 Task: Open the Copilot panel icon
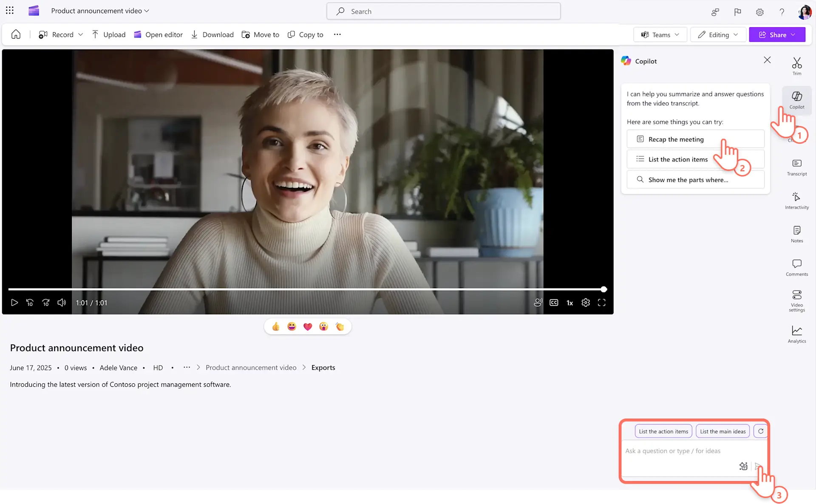coord(796,100)
